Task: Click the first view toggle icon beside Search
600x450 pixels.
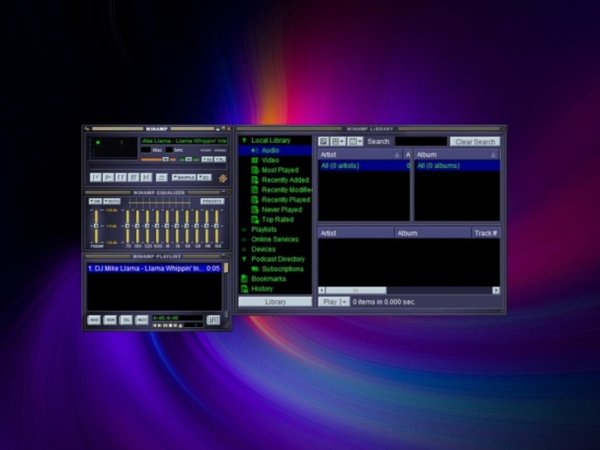Action: [x=323, y=142]
